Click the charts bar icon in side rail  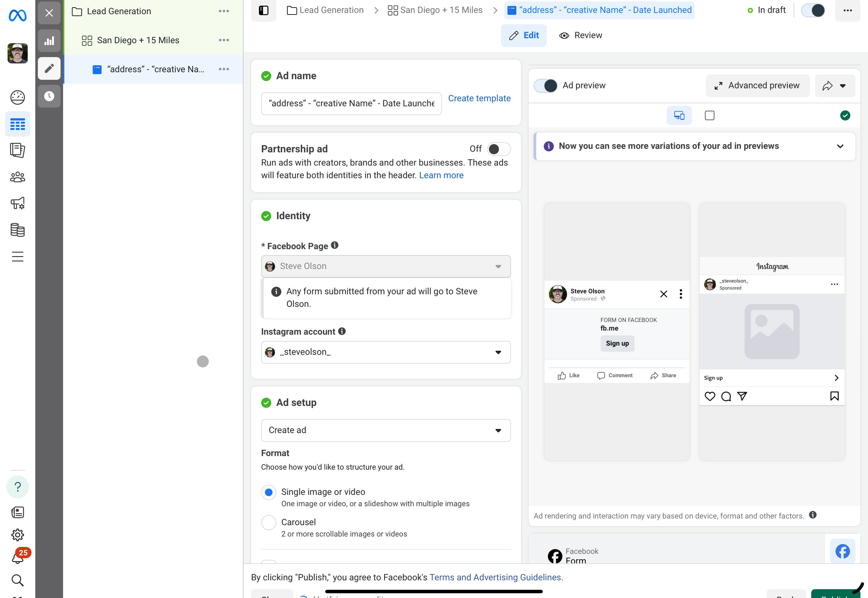coord(49,41)
